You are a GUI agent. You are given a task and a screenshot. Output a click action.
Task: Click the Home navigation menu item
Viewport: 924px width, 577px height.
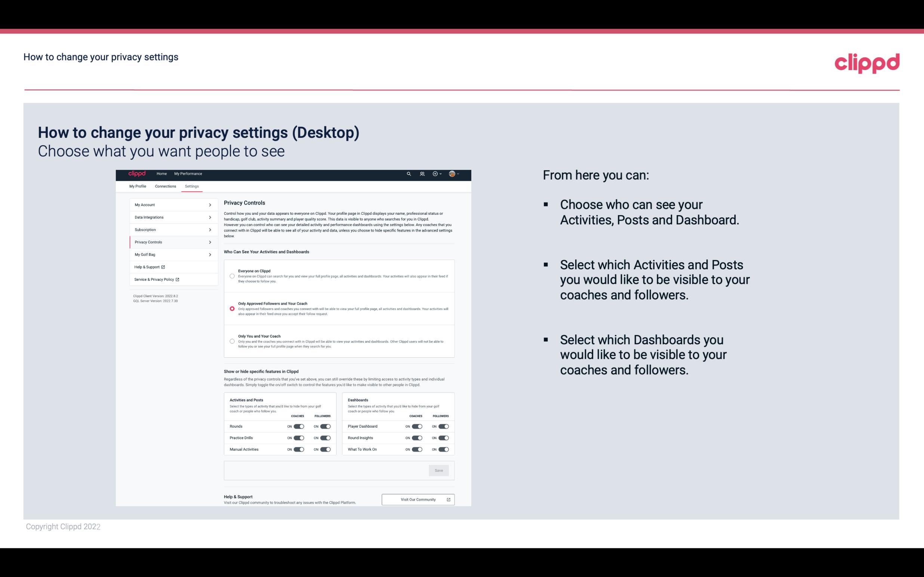pos(161,174)
